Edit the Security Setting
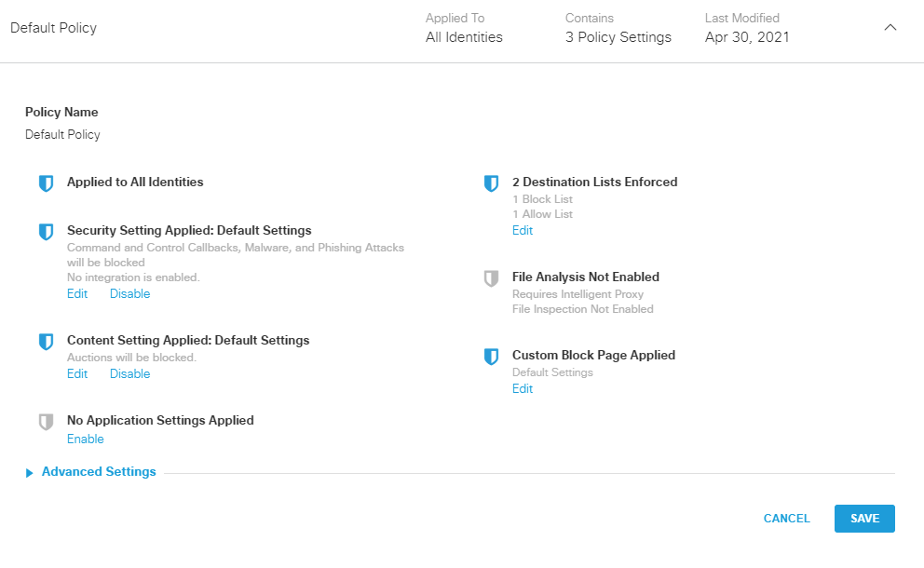Viewport: 924px width, 568px height. [77, 294]
